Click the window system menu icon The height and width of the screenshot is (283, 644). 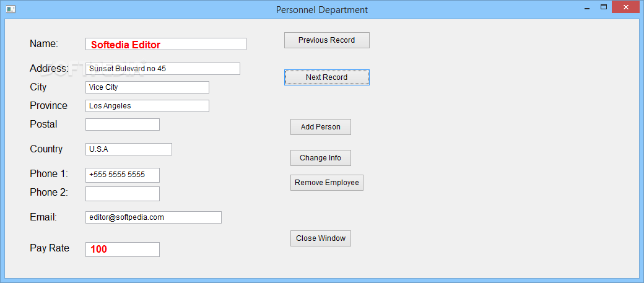[x=10, y=9]
